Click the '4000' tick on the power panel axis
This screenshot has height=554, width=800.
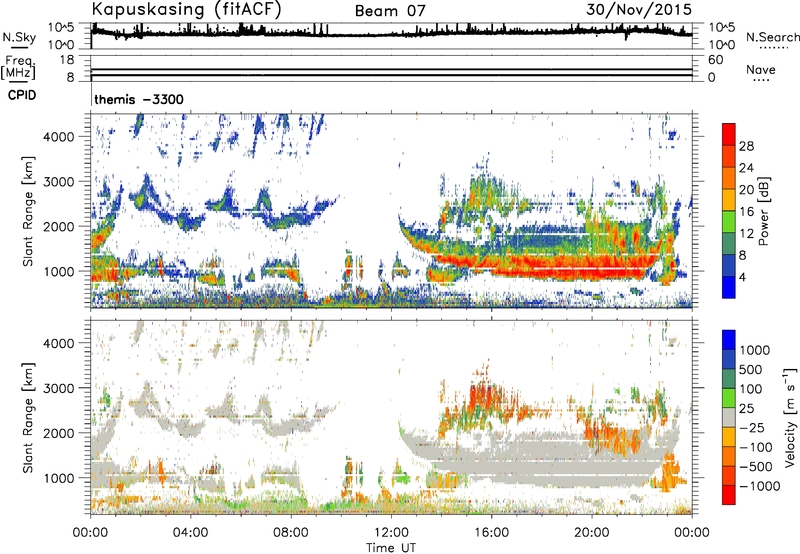tap(59, 137)
